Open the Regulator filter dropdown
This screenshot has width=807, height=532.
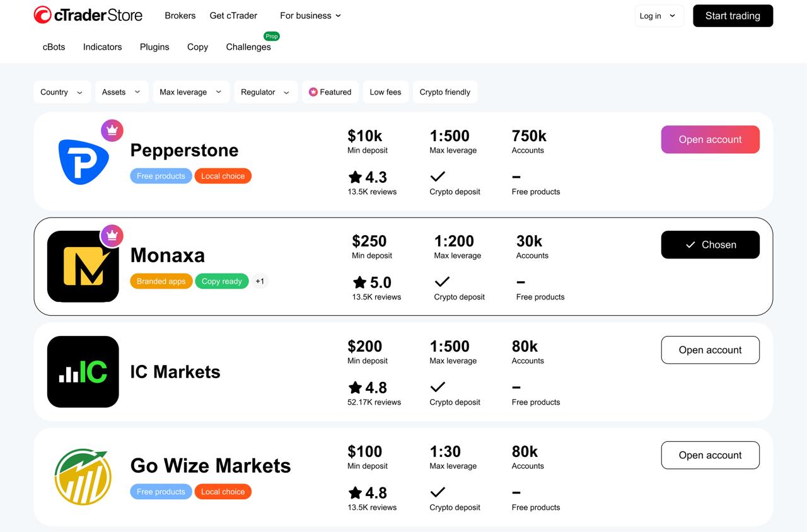[x=265, y=92]
